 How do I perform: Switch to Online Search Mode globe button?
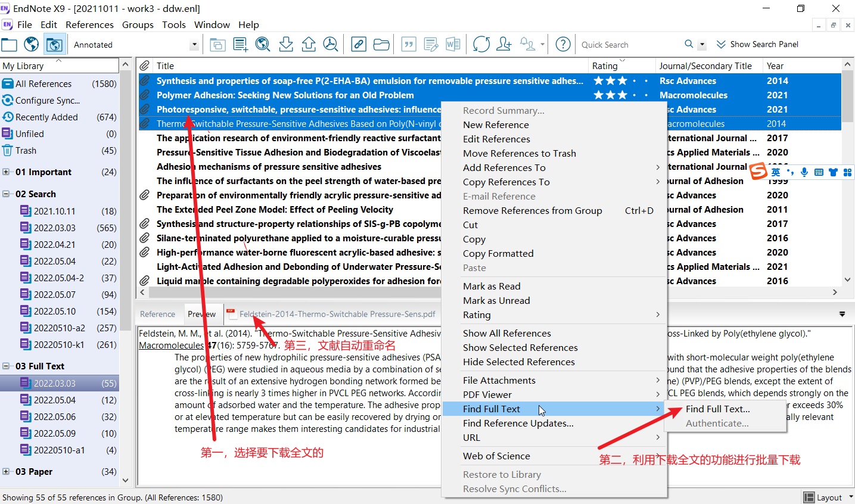(x=32, y=45)
